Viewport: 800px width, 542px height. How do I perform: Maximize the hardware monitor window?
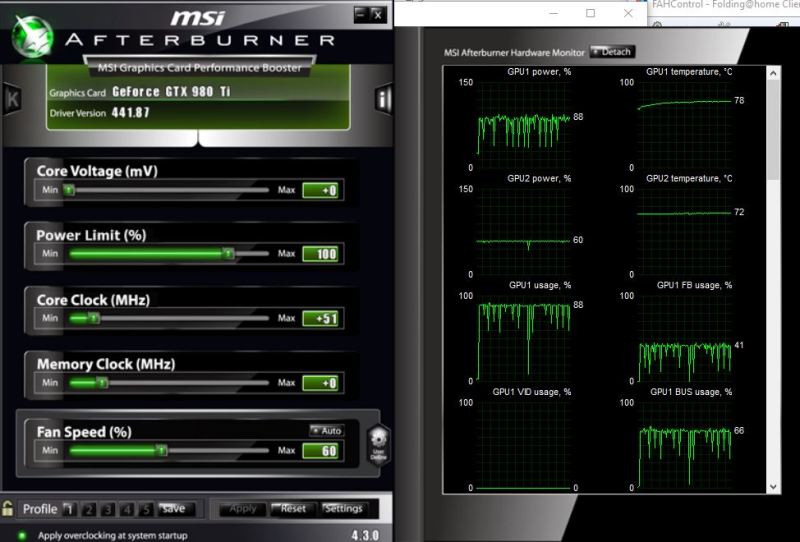[x=590, y=13]
